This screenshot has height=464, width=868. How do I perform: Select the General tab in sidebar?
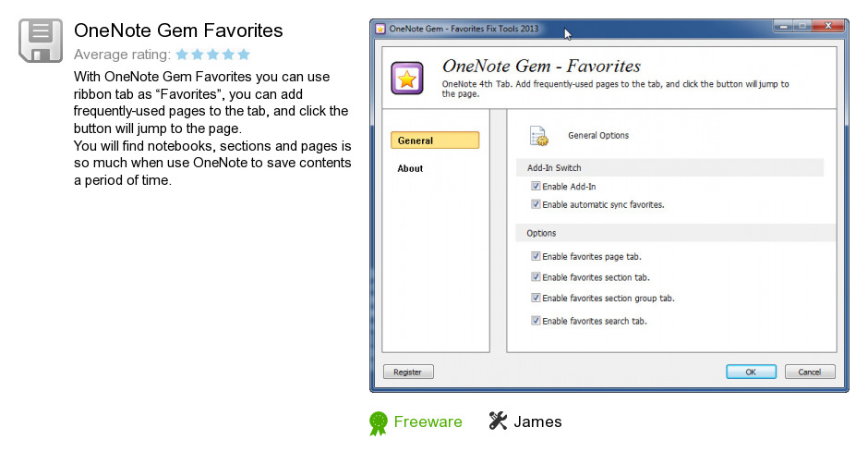click(435, 140)
